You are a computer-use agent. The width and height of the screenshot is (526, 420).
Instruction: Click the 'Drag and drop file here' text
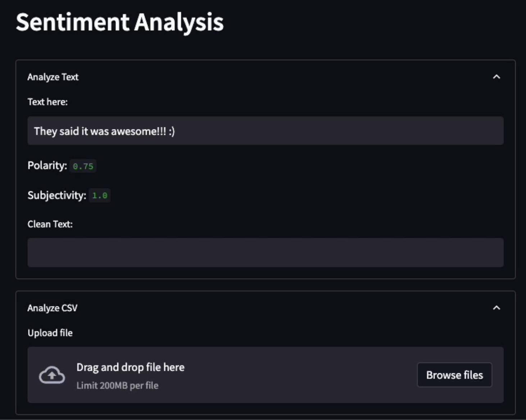pyautogui.click(x=131, y=367)
